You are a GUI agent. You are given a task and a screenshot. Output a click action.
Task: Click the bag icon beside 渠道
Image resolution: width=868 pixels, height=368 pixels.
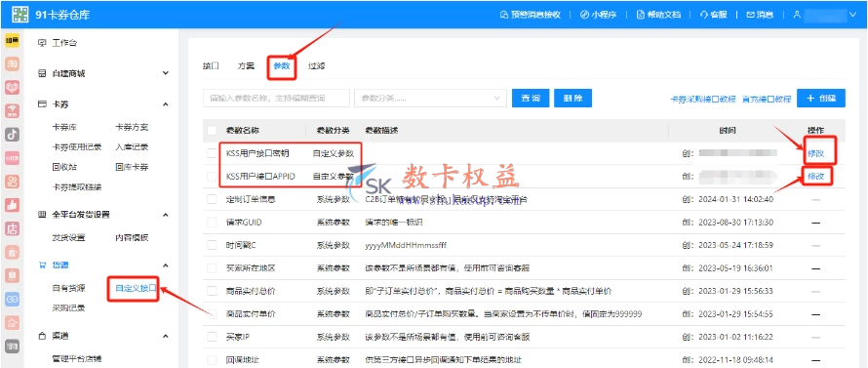coord(42,336)
